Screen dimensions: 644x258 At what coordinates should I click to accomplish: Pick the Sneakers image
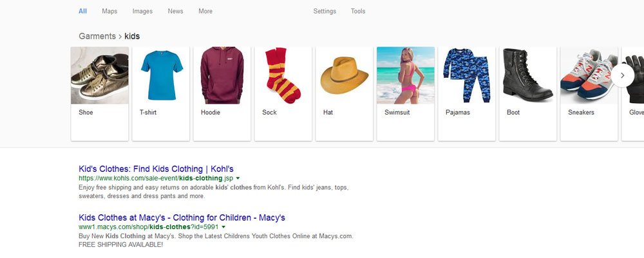(589, 75)
